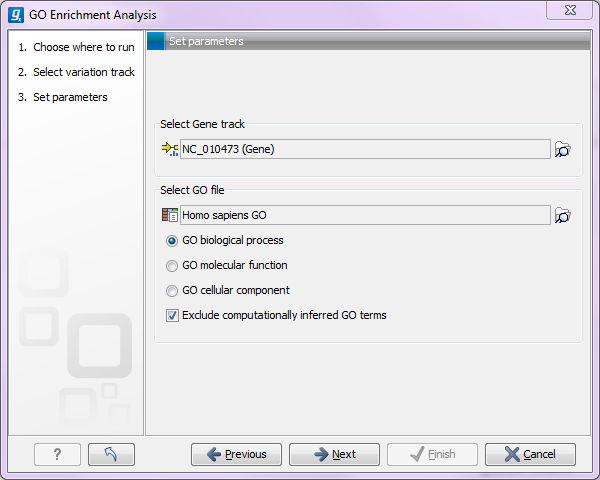This screenshot has width=600, height=480.
Task: Go to step Set parameters
Action: [63, 97]
